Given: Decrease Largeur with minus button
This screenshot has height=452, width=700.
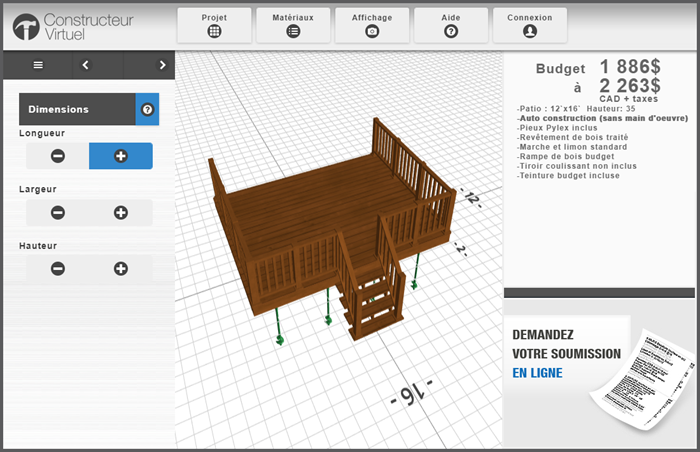Looking at the screenshot, I should (x=58, y=213).
